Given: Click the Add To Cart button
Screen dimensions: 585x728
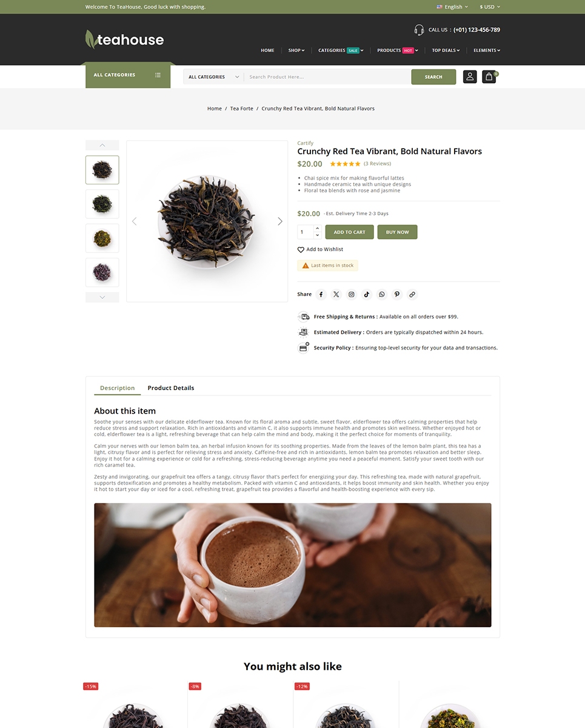Looking at the screenshot, I should point(350,232).
